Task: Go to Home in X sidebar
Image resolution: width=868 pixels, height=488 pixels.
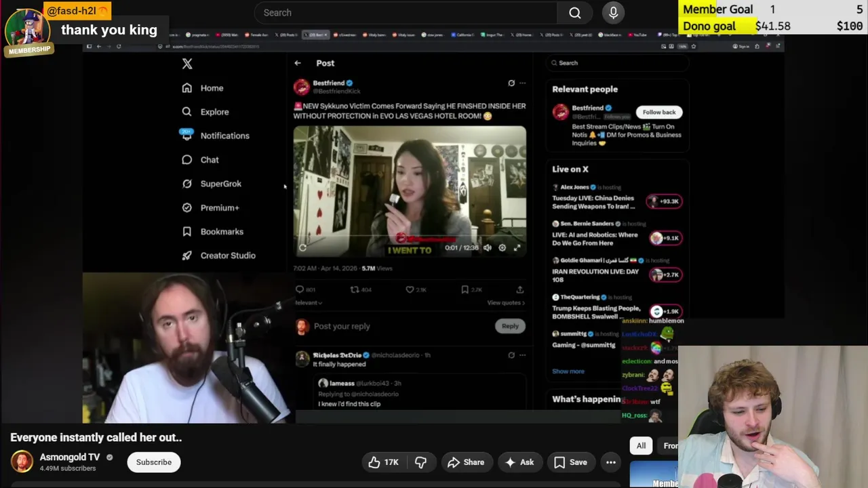Action: coord(202,88)
